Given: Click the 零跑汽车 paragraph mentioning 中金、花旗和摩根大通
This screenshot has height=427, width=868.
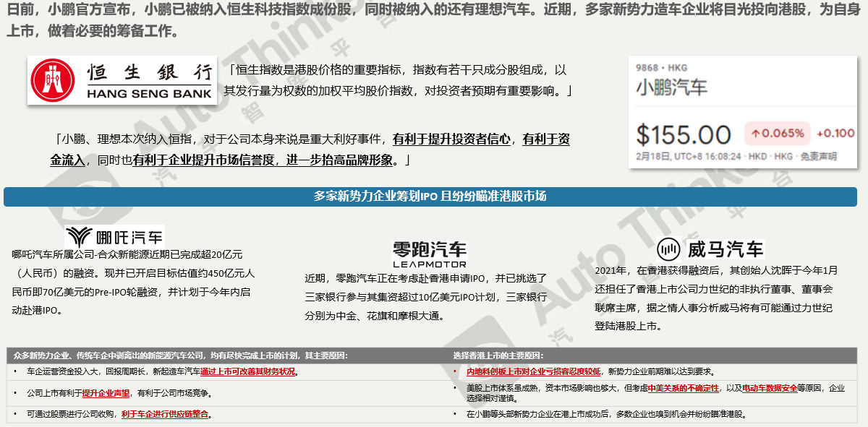Looking at the screenshot, I should [x=427, y=297].
